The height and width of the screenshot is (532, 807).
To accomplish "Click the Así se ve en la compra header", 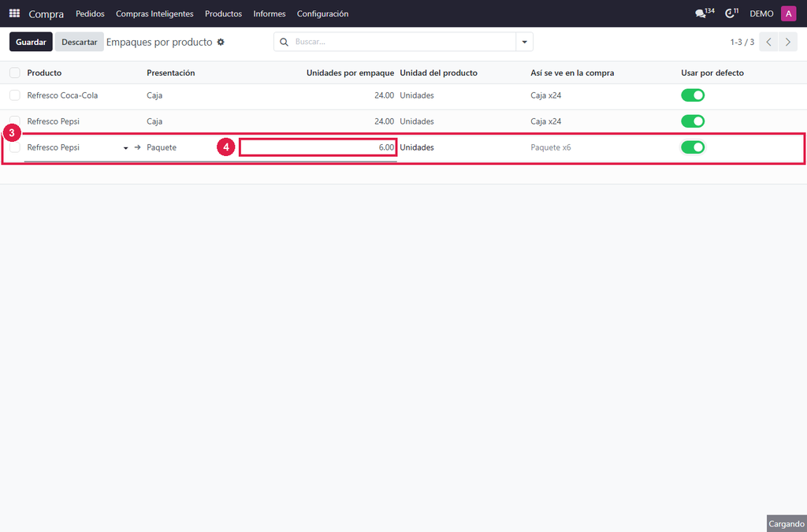I will click(x=572, y=73).
